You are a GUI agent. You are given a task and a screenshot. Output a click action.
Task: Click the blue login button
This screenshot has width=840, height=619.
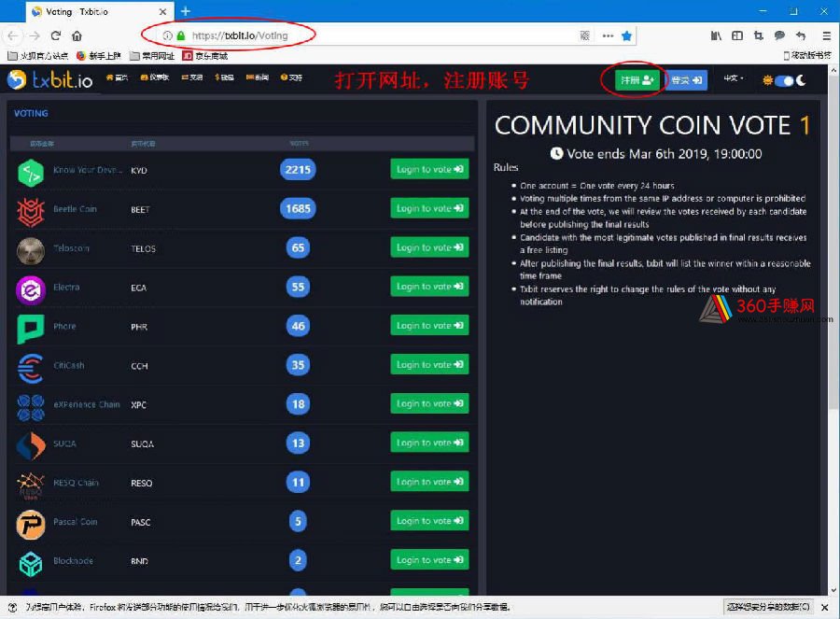[x=686, y=80]
